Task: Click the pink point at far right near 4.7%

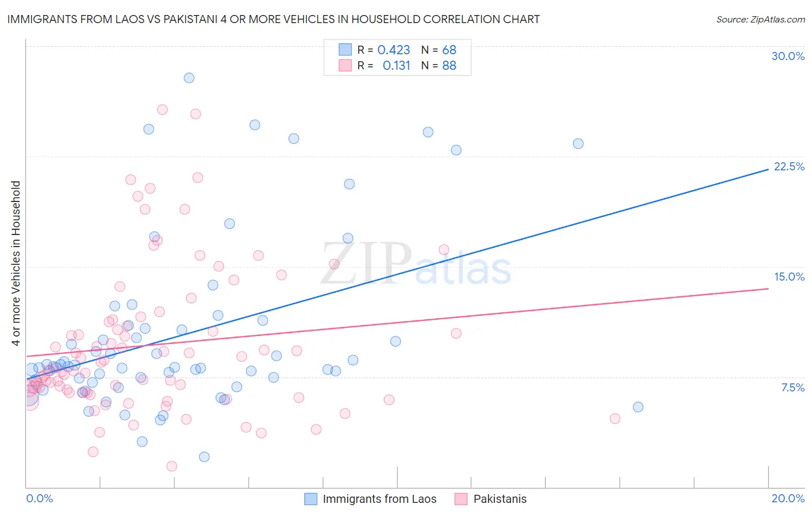Action: (x=615, y=419)
